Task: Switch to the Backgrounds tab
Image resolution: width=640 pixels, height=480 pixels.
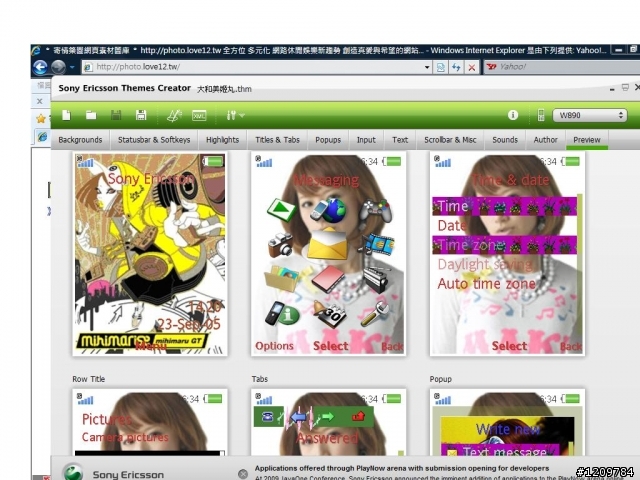Action: (80, 140)
